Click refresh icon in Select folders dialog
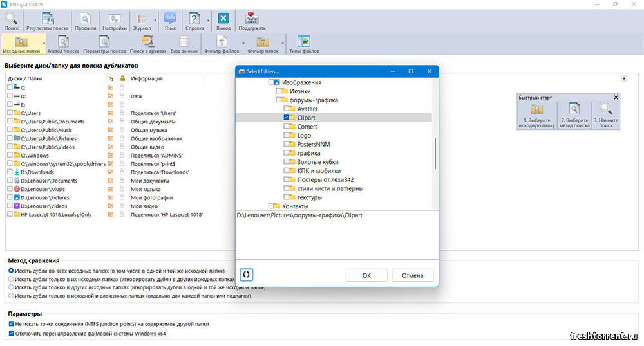Viewport: 644px width, 346px height. click(x=246, y=275)
